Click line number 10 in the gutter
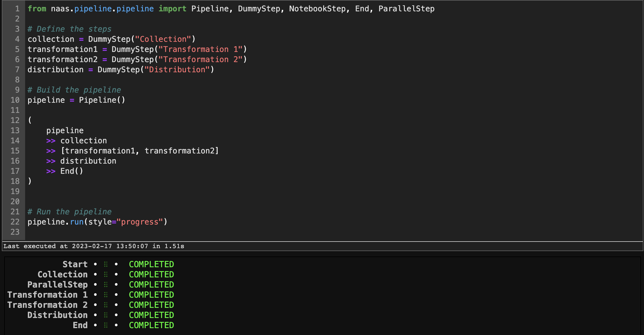 (15, 100)
